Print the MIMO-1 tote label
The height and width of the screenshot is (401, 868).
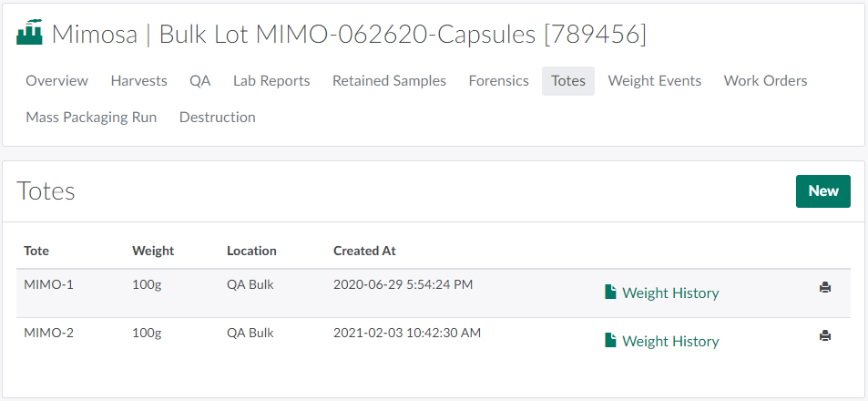pyautogui.click(x=824, y=287)
